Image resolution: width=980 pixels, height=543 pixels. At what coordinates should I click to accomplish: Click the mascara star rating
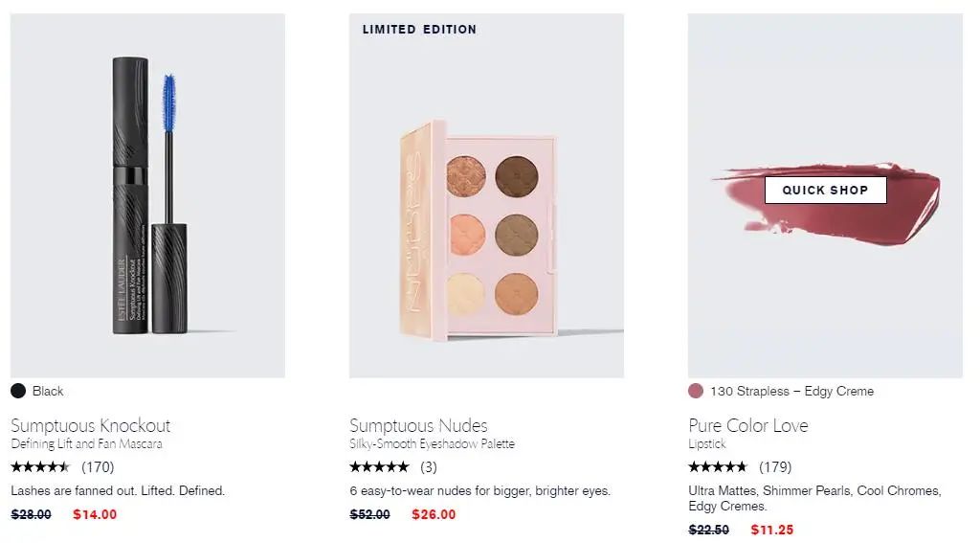tap(40, 466)
